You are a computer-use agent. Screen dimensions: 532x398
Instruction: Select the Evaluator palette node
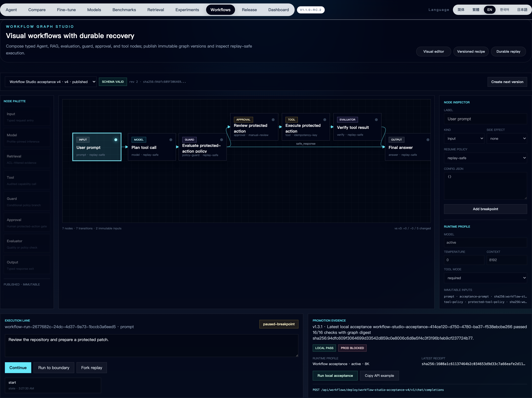(x=27, y=244)
